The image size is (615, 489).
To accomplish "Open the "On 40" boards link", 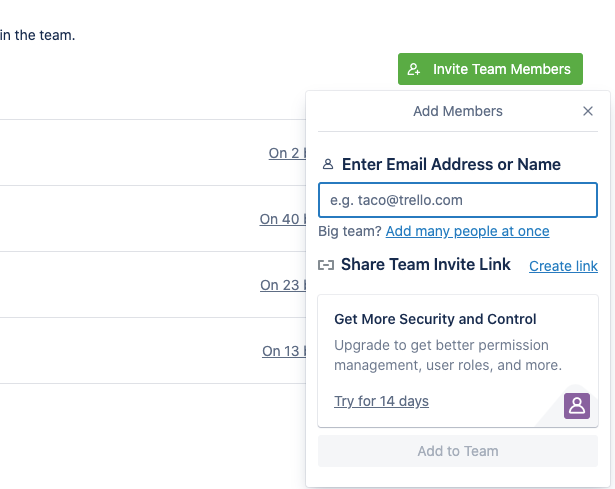I will [x=281, y=219].
